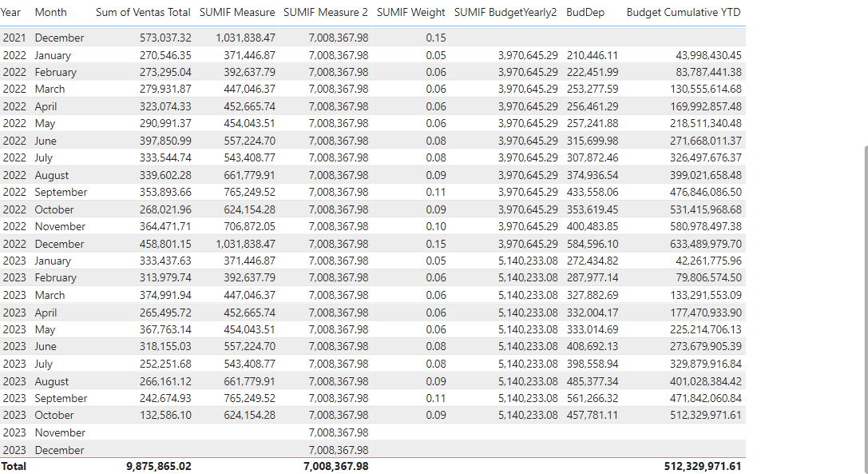Image resolution: width=868 pixels, height=474 pixels.
Task: Select cell 279,931.87 in 2022 March
Action: [x=165, y=89]
